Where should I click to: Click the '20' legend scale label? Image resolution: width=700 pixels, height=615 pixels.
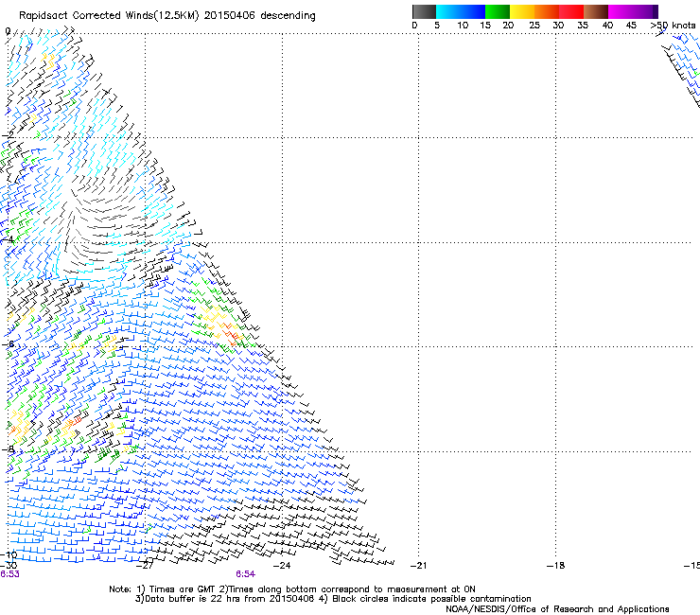click(x=508, y=26)
